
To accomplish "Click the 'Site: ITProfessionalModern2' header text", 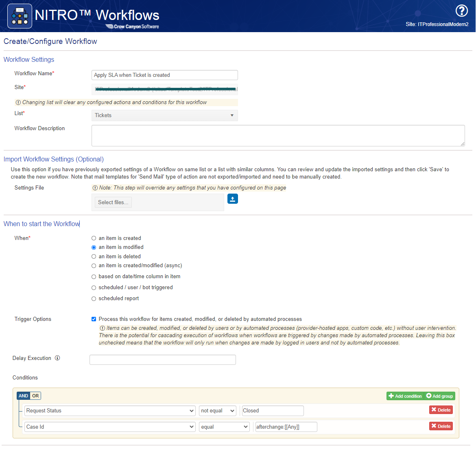I will click(x=437, y=24).
